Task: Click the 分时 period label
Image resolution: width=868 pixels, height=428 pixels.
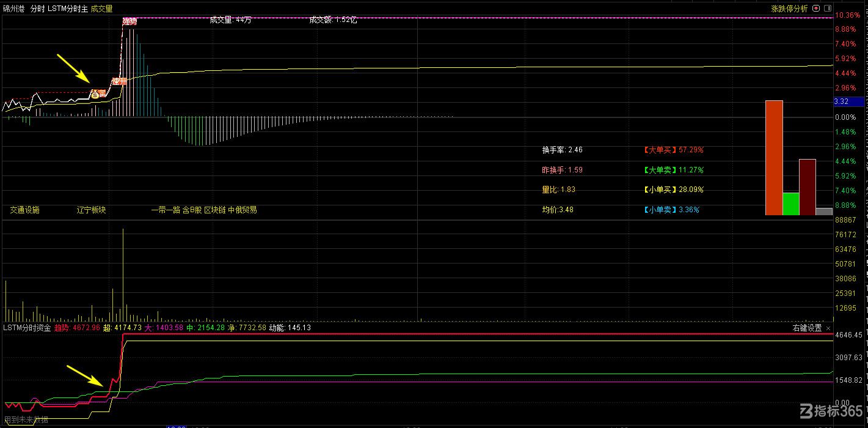Action: pyautogui.click(x=38, y=9)
